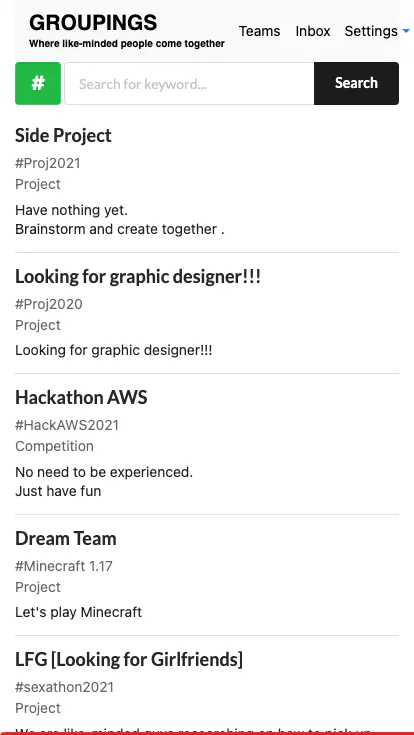Click the site tagline under GROUPINGS

(x=127, y=44)
